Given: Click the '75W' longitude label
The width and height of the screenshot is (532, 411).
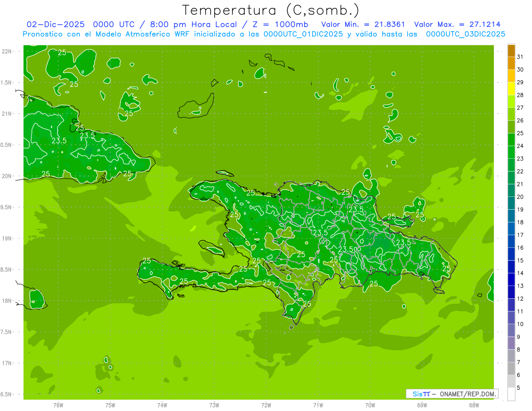Looking at the screenshot, I should click(x=110, y=405).
